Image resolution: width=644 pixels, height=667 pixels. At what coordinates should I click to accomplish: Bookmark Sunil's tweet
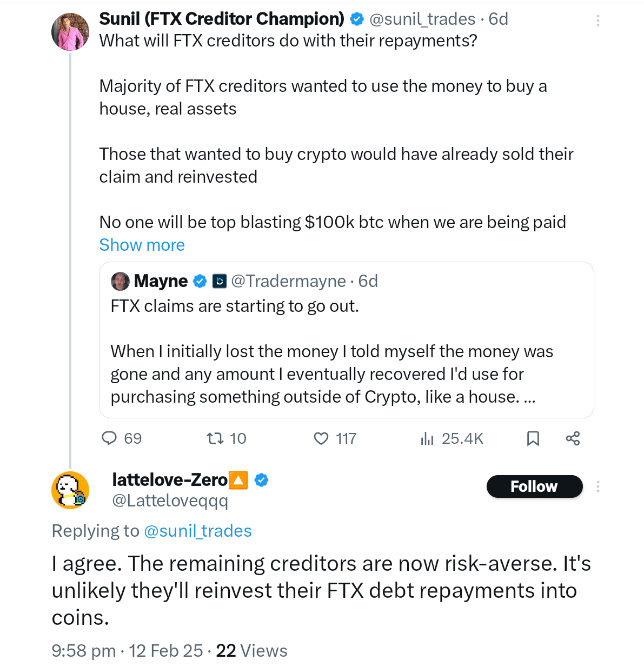point(533,439)
